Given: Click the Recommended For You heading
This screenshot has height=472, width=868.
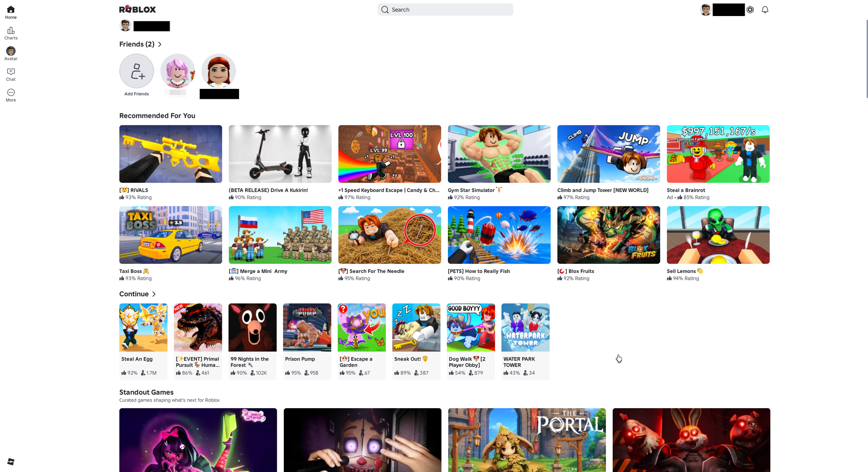Looking at the screenshot, I should 157,116.
